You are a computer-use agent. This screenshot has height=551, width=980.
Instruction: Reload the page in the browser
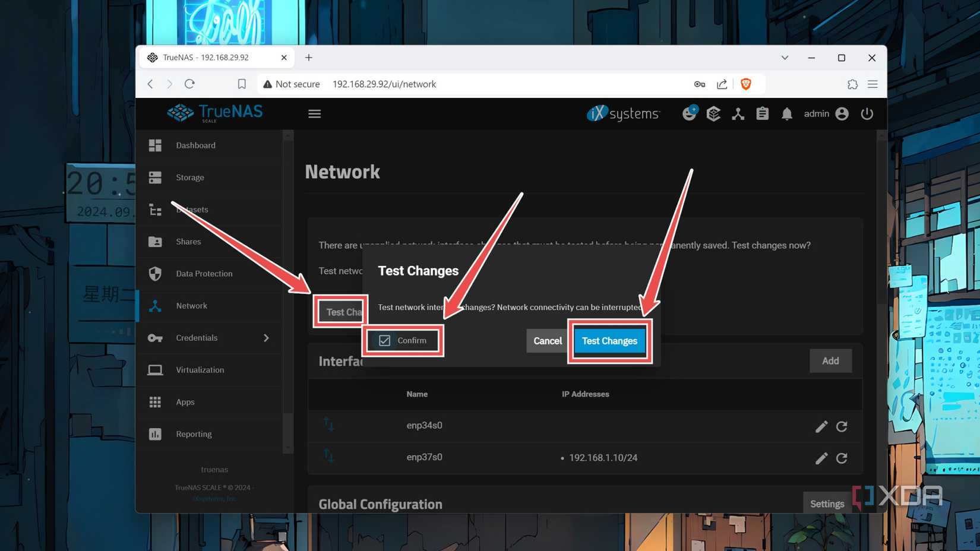(x=189, y=84)
